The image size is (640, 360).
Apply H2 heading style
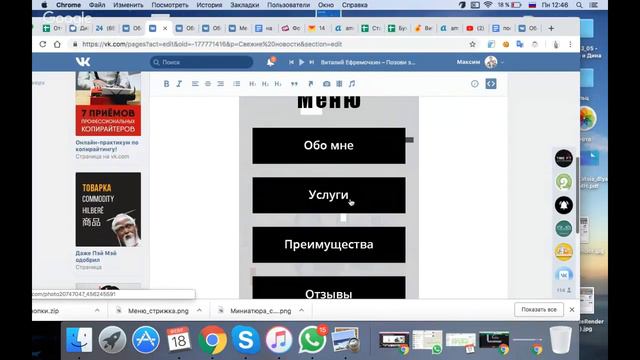pos(265,84)
